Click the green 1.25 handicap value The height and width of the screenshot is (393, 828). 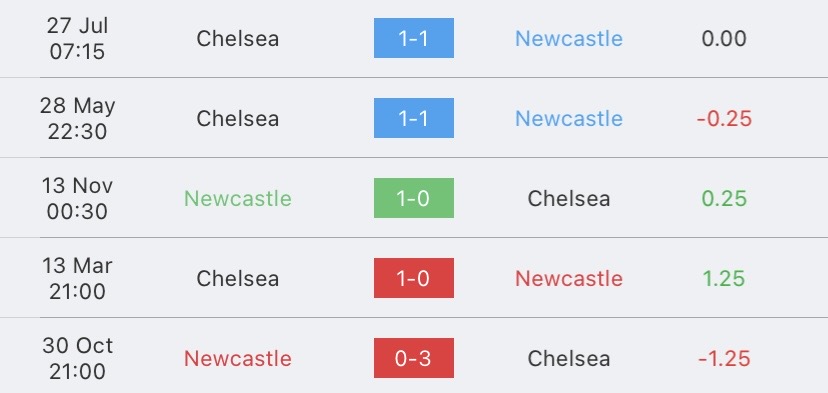(724, 278)
